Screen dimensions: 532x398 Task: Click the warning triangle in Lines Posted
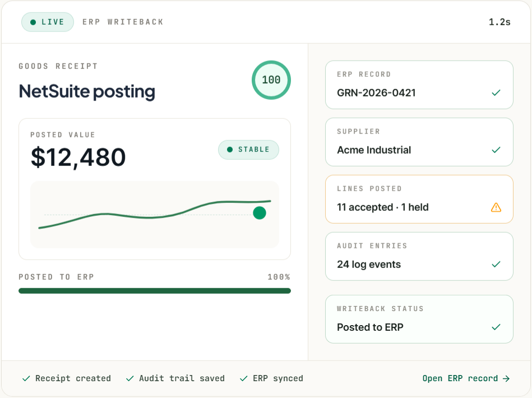tap(496, 207)
